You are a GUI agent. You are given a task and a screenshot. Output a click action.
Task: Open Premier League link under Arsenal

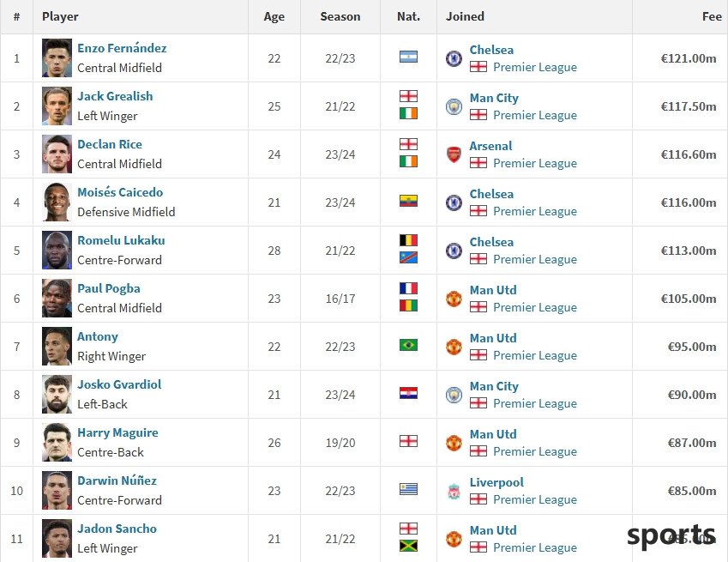pyautogui.click(x=535, y=163)
